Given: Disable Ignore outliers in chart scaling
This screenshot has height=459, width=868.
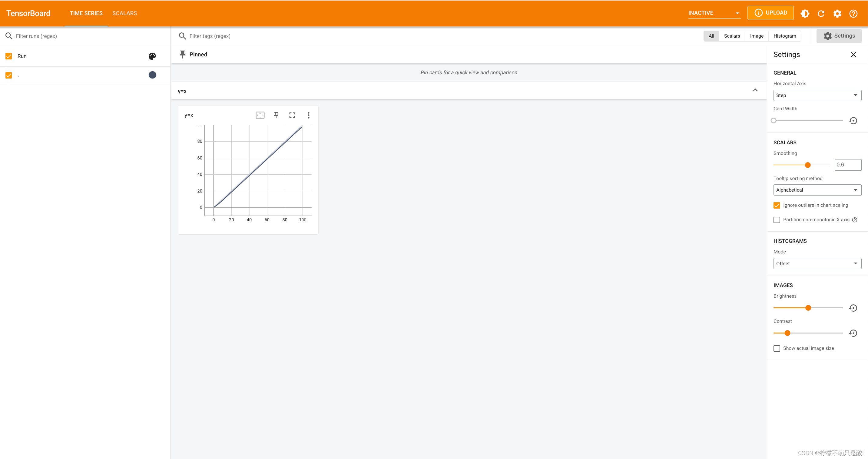Looking at the screenshot, I should click(x=777, y=205).
